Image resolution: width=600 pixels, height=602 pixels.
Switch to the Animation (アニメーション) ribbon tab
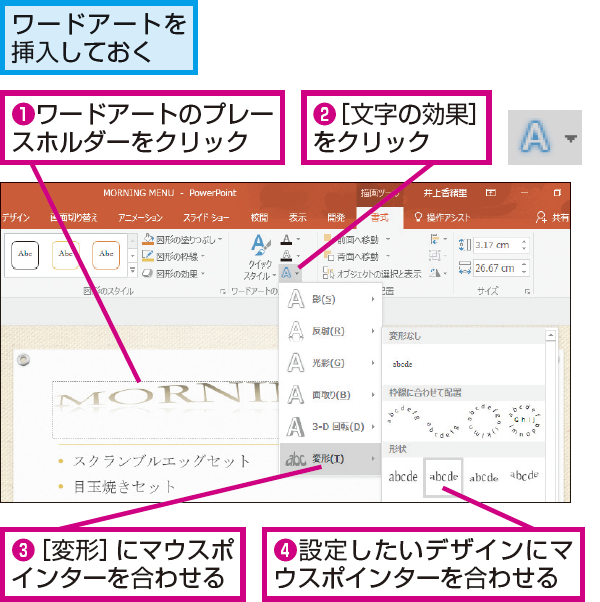(140, 218)
